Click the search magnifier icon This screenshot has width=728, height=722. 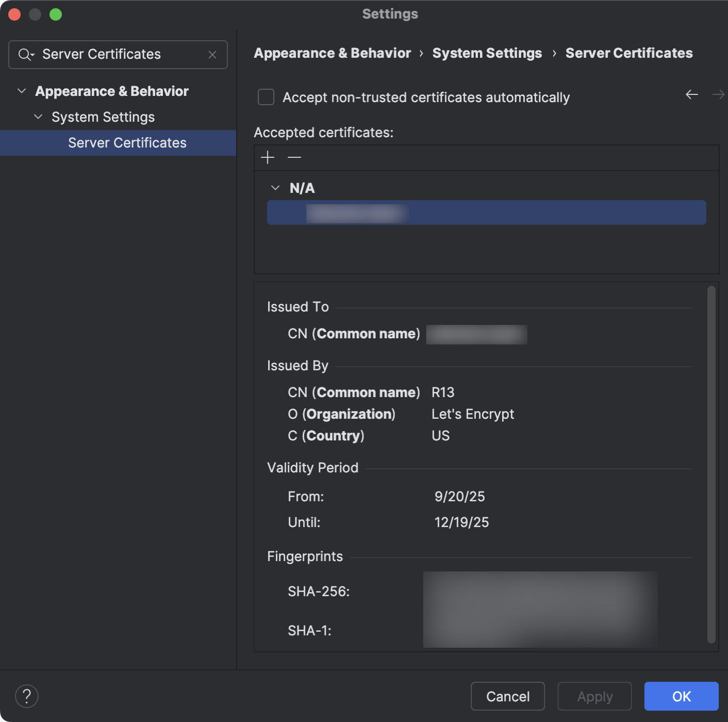pos(24,54)
